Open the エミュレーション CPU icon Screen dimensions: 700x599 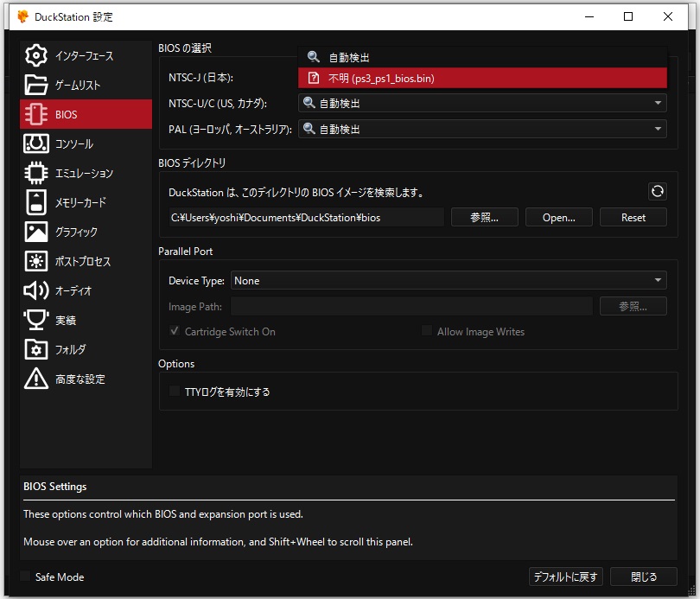pos(35,173)
